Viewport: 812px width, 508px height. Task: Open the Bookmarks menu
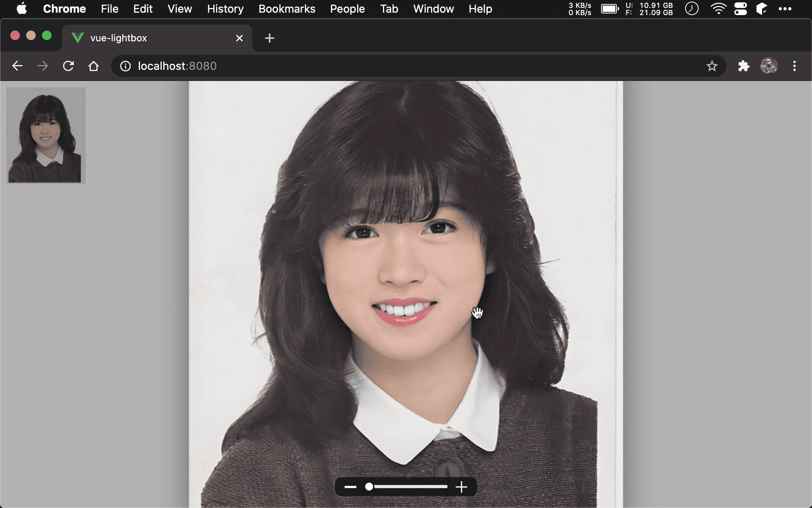[287, 9]
